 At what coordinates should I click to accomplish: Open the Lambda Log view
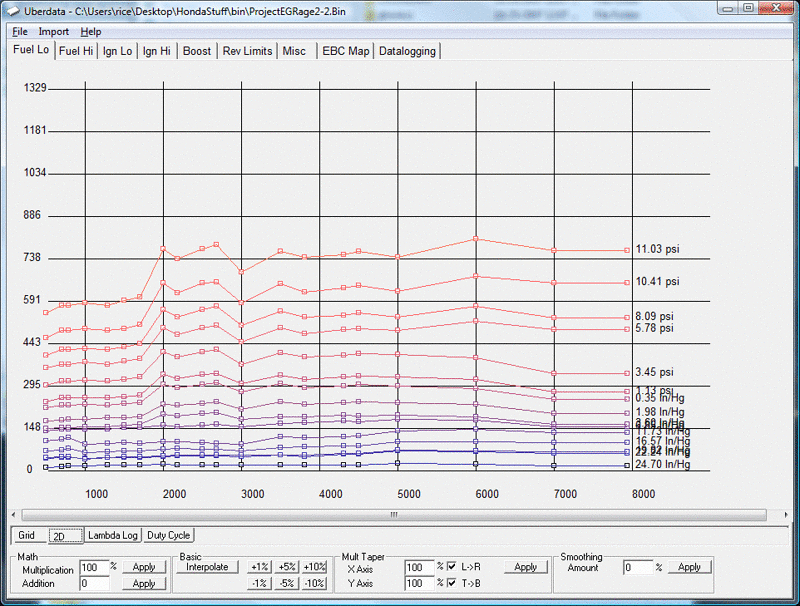pos(112,535)
